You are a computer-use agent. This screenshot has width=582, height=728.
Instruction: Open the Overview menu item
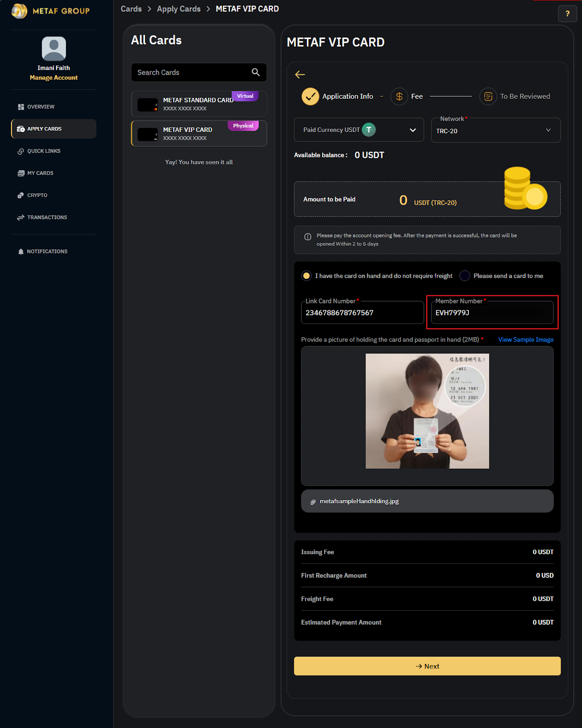pyautogui.click(x=54, y=107)
